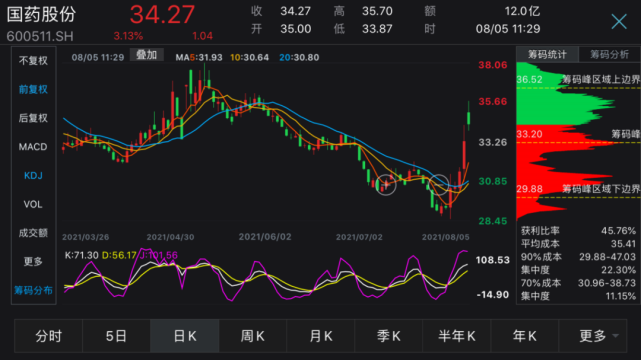
Task: Toggle the KDJ indicator
Action: [33, 175]
